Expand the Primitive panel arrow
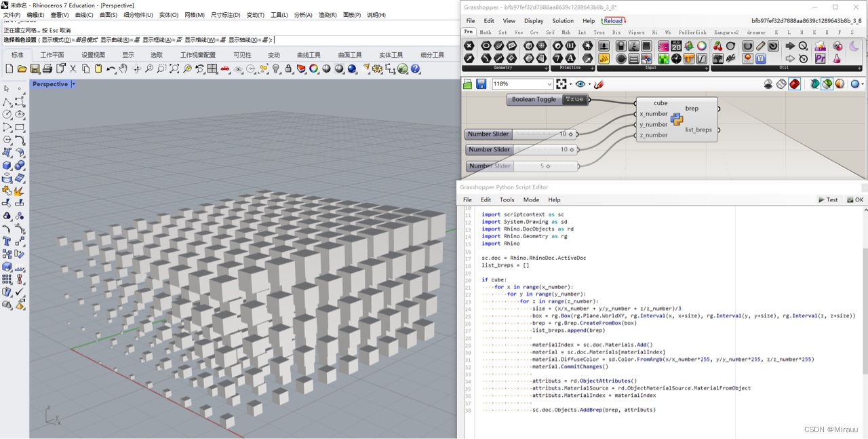The height and width of the screenshot is (439, 868). [593, 68]
